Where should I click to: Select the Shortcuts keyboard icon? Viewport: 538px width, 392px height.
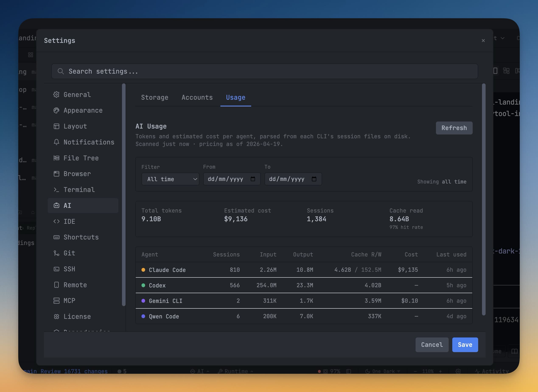tap(56, 237)
